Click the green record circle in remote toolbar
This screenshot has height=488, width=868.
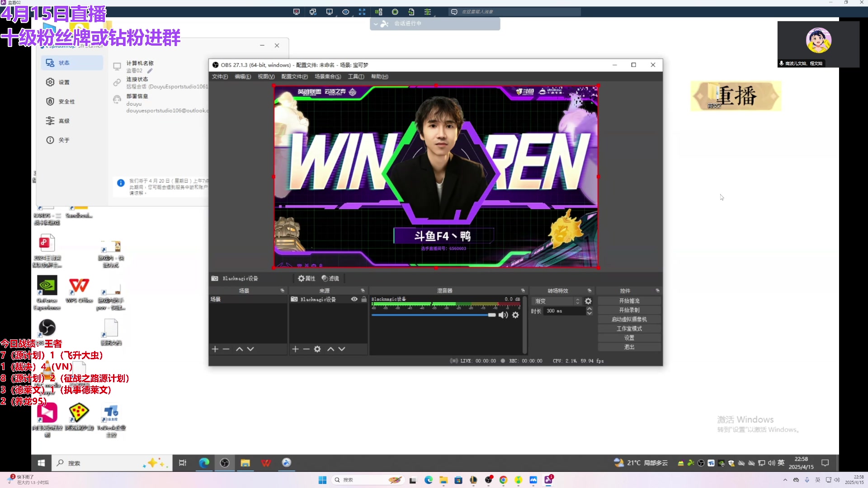(395, 12)
